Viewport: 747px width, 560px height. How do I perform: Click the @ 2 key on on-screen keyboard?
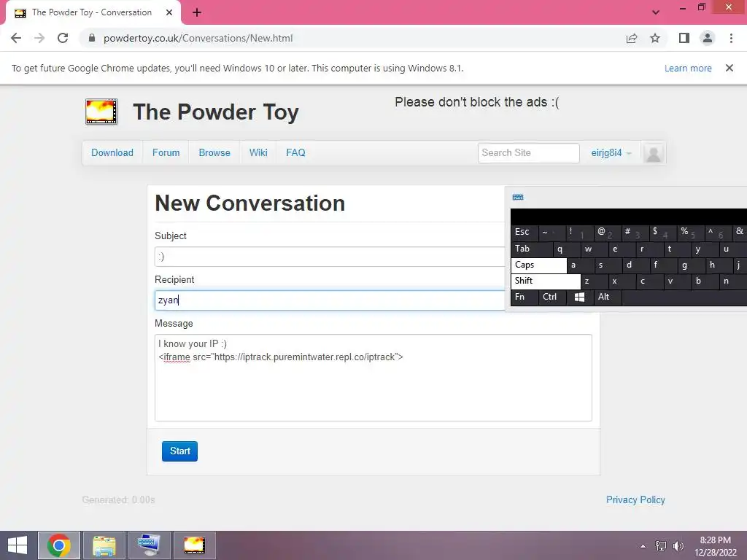[x=608, y=233]
